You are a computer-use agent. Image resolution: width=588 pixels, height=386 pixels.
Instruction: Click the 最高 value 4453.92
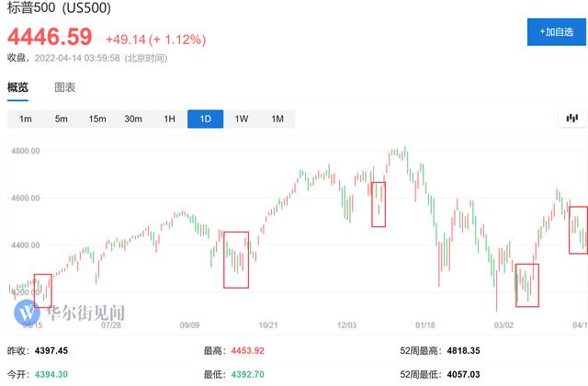pyautogui.click(x=247, y=351)
